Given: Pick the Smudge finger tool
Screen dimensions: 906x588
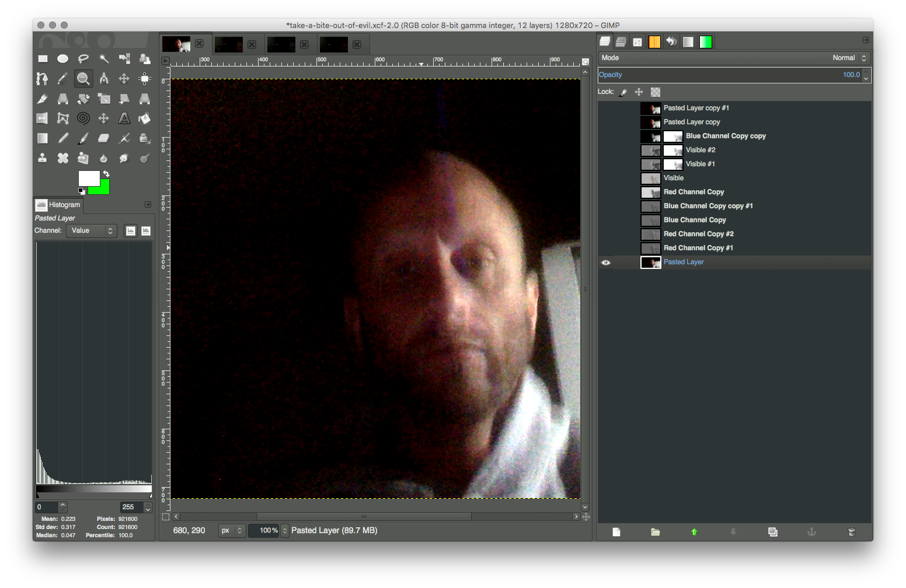Looking at the screenshot, I should [124, 158].
